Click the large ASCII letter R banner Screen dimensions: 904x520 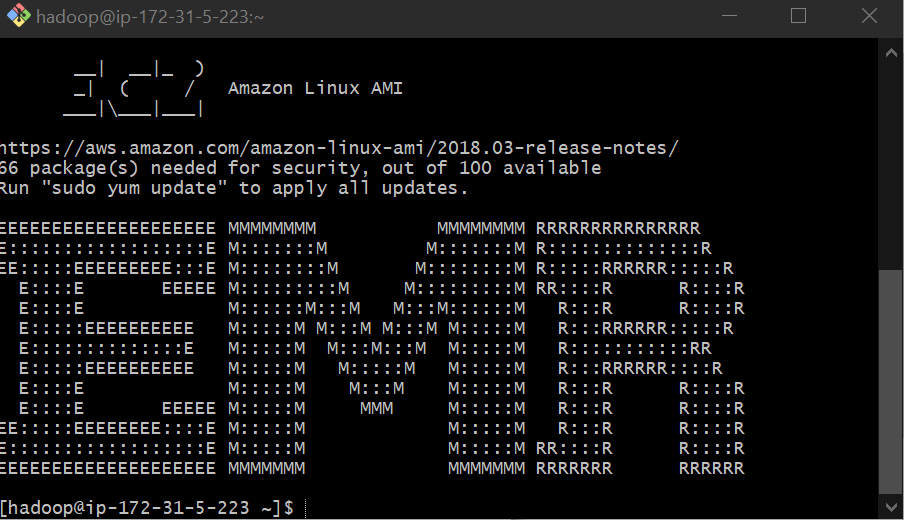tap(640, 348)
